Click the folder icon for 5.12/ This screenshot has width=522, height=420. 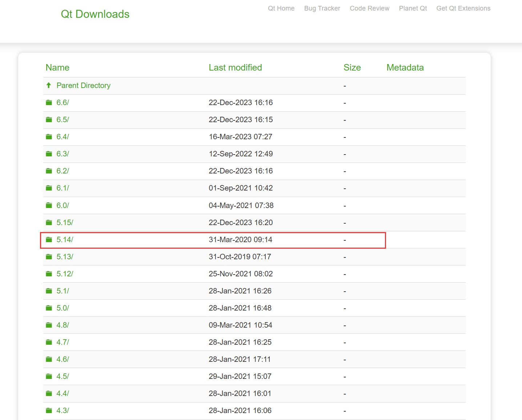(x=49, y=274)
